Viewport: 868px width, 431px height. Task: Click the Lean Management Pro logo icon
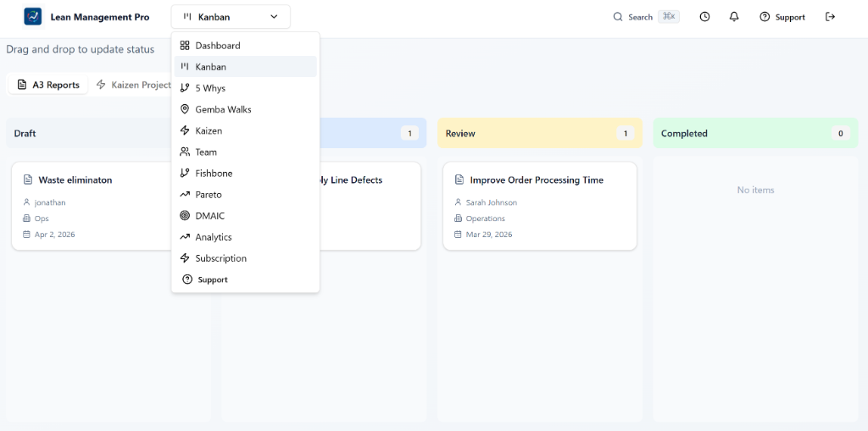[33, 17]
